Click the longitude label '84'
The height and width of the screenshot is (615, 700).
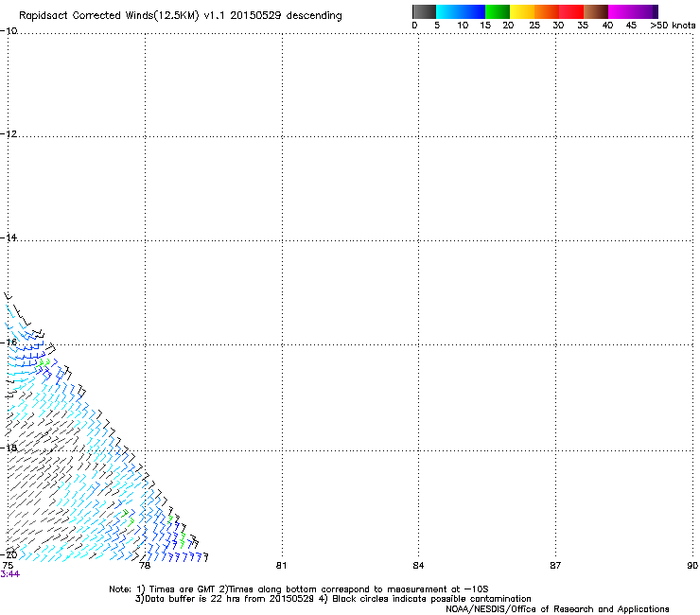418,566
